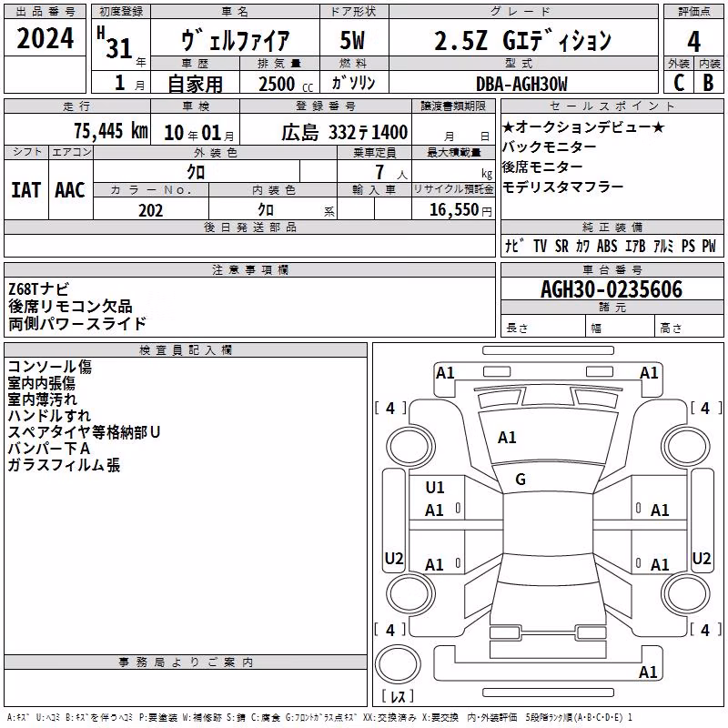Image resolution: width=728 pixels, height=728 pixels.
Task: Click SR in genuine equipment list
Action: point(561,246)
